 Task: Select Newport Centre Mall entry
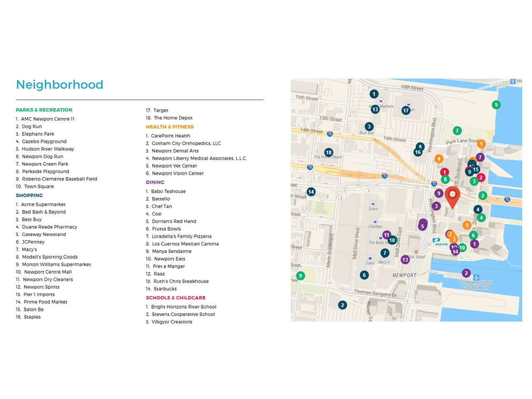point(44,272)
